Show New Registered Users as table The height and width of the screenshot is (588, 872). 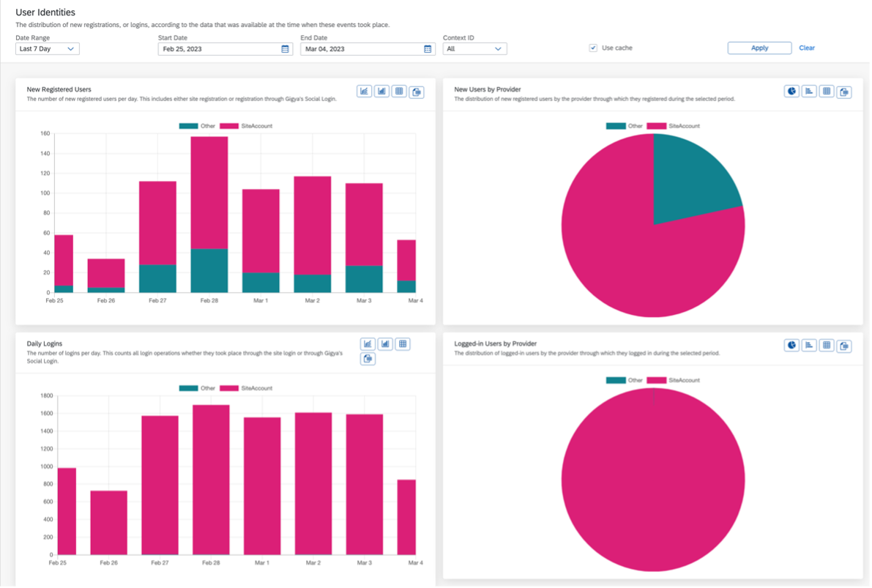(x=399, y=92)
